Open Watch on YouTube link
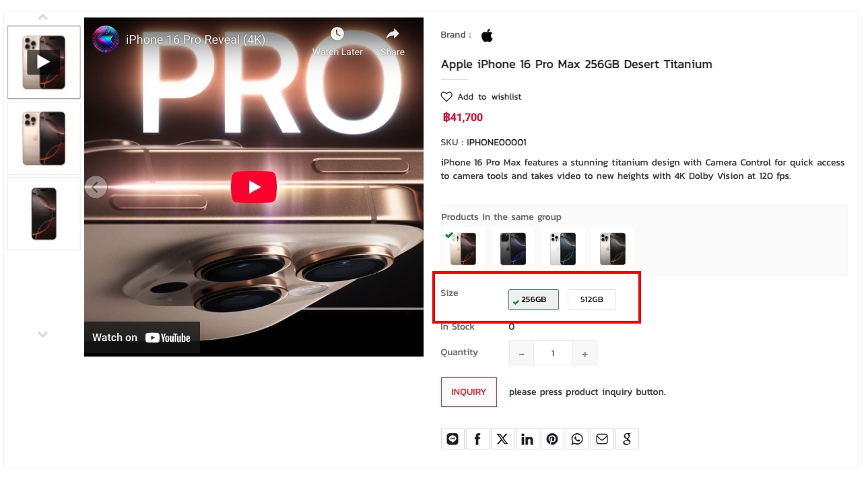This screenshot has width=868, height=481. (141, 338)
